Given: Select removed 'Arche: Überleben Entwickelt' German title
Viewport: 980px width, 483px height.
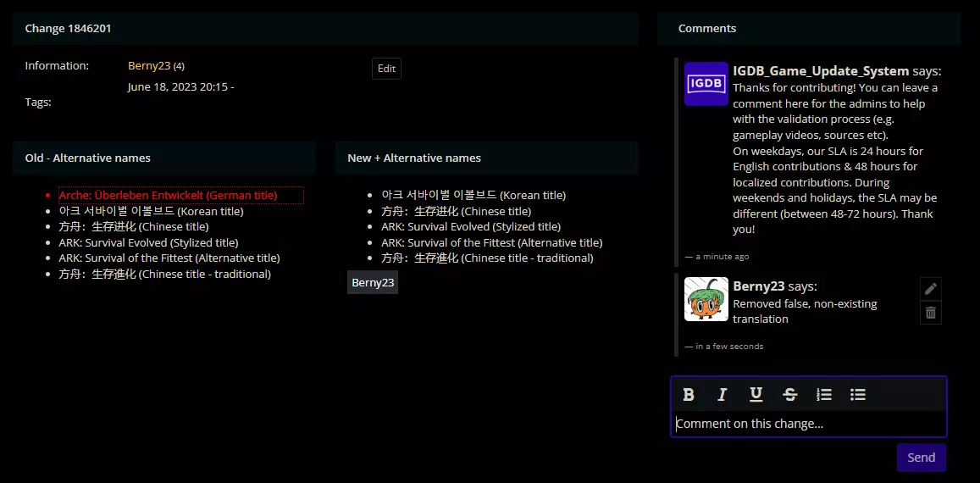Looking at the screenshot, I should 181,195.
